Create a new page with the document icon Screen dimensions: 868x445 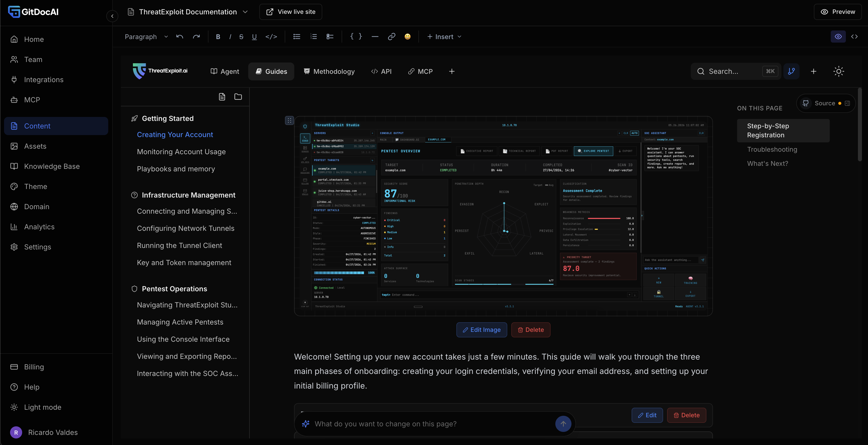click(x=222, y=97)
